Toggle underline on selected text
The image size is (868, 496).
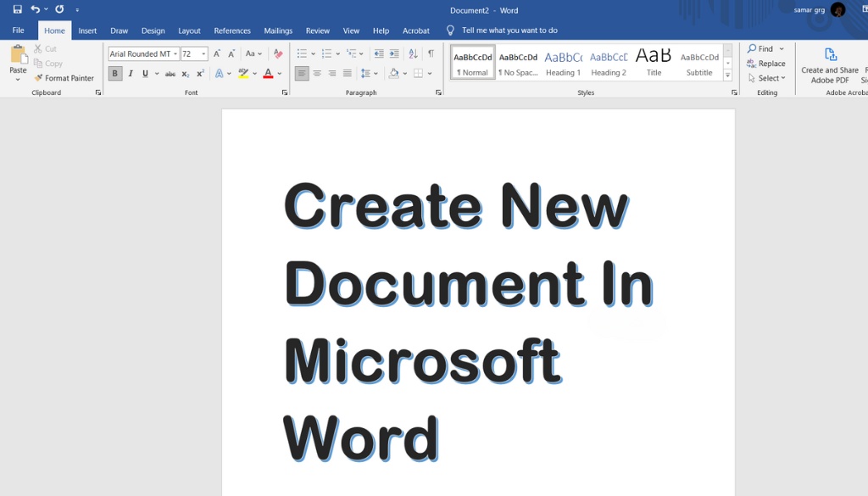pyautogui.click(x=143, y=73)
